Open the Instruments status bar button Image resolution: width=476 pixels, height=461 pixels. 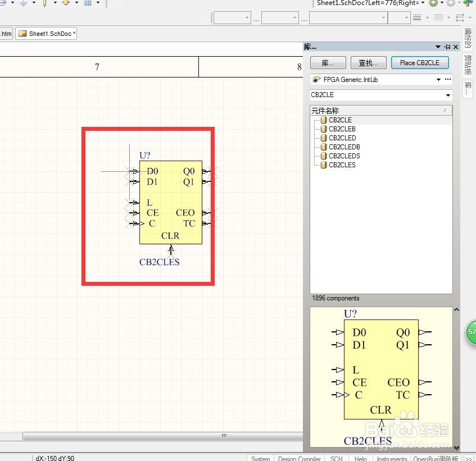392,458
